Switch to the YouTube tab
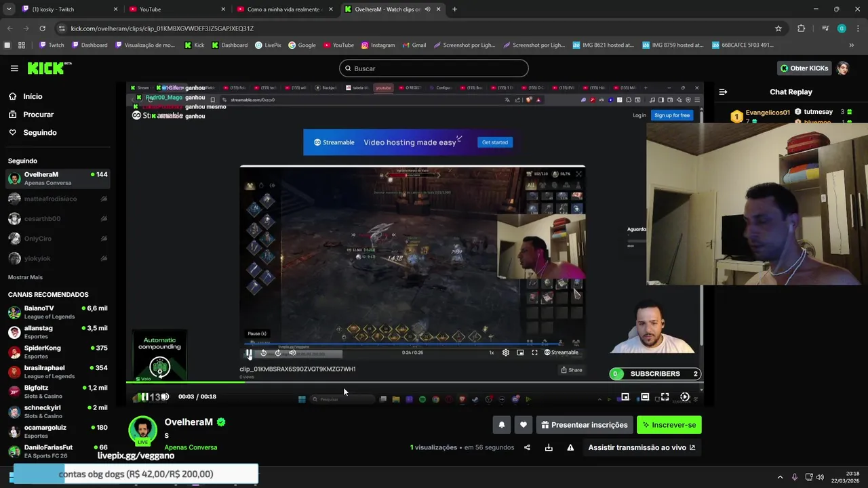The height and width of the screenshot is (488, 868). pyautogui.click(x=176, y=9)
